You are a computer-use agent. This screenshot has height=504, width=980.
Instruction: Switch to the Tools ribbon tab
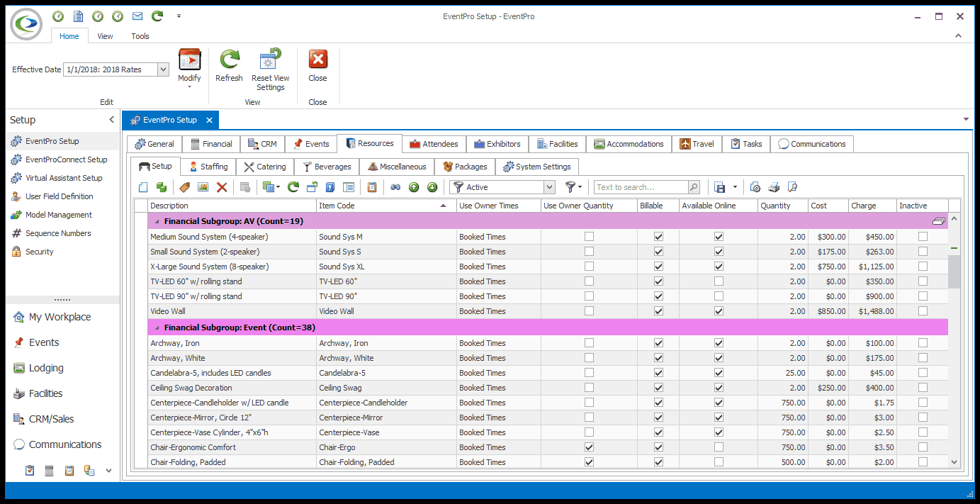pos(140,36)
